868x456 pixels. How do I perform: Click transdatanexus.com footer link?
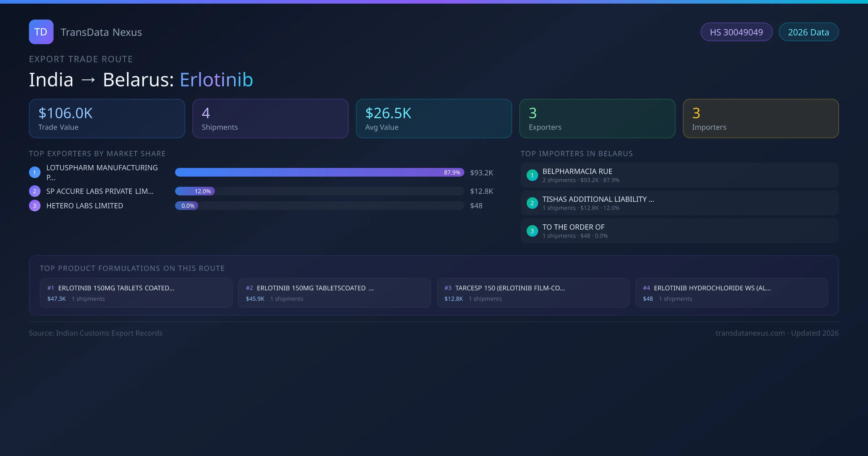click(750, 333)
